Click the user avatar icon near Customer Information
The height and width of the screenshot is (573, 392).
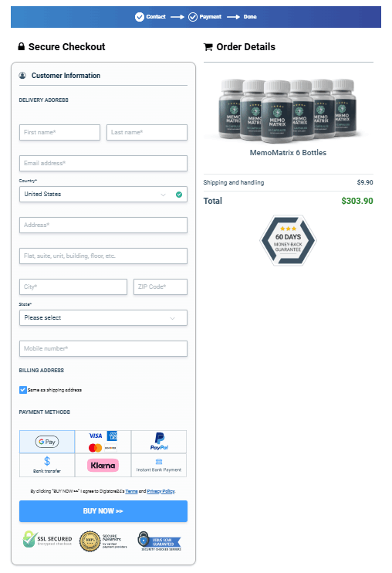pyautogui.click(x=22, y=75)
